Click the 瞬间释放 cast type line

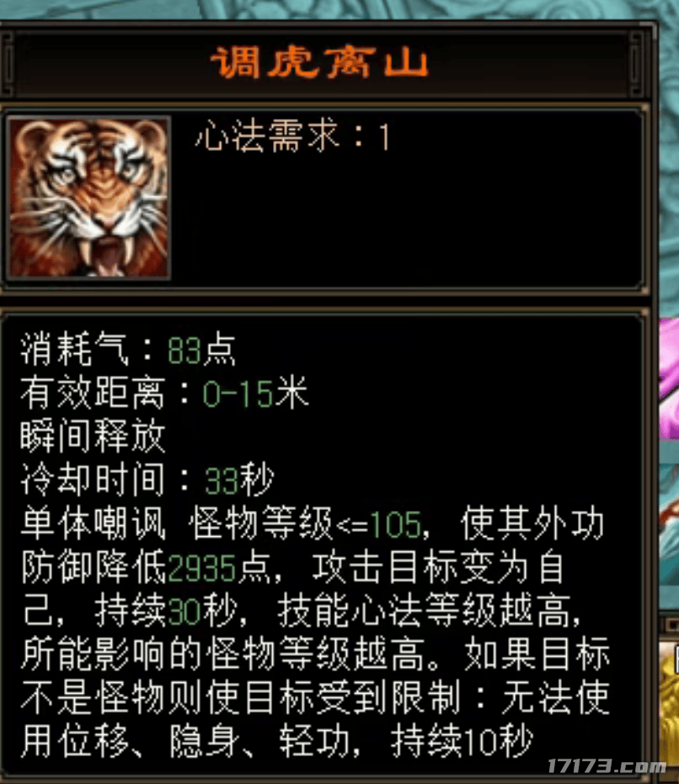[93, 436]
